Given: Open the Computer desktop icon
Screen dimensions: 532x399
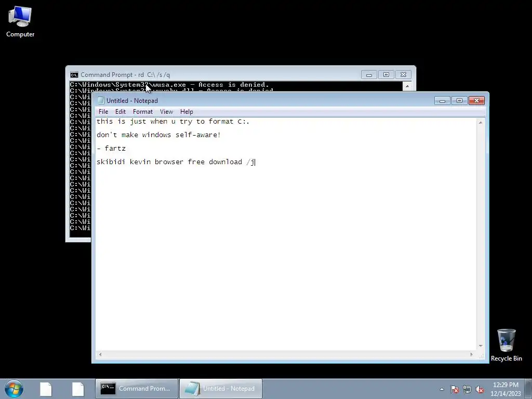Looking at the screenshot, I should 20,22.
